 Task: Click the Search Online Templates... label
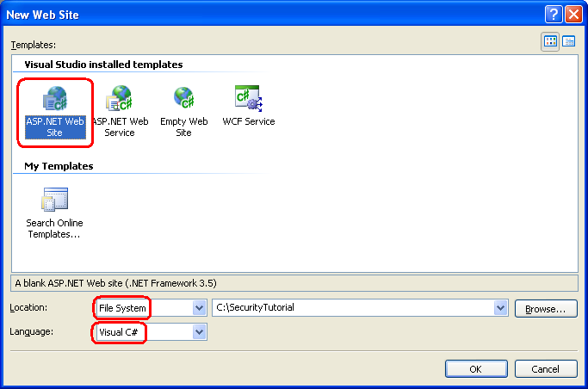55,229
